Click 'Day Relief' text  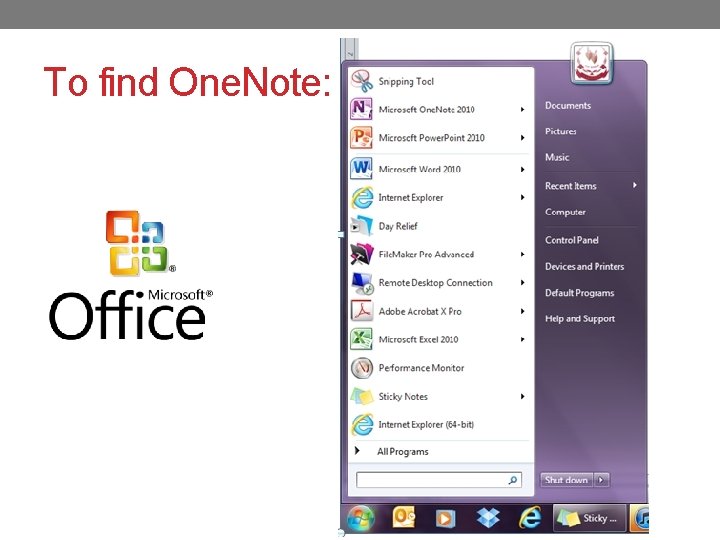[398, 226]
